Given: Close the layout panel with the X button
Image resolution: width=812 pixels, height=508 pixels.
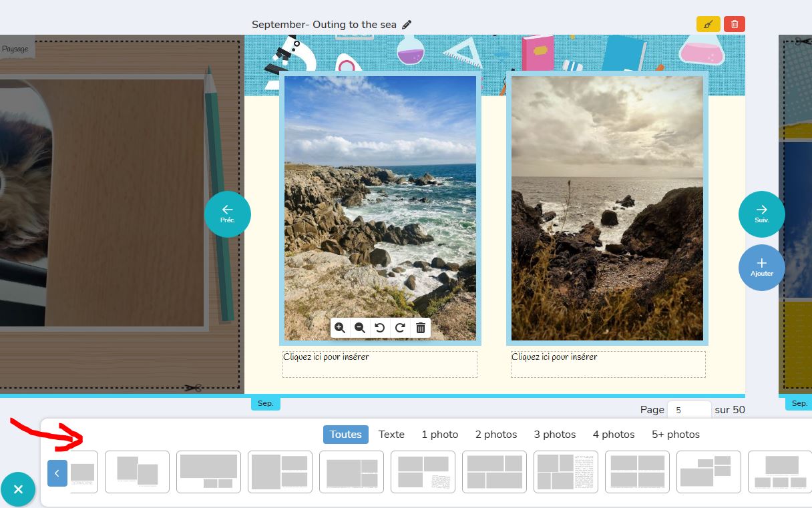Looking at the screenshot, I should coord(18,489).
